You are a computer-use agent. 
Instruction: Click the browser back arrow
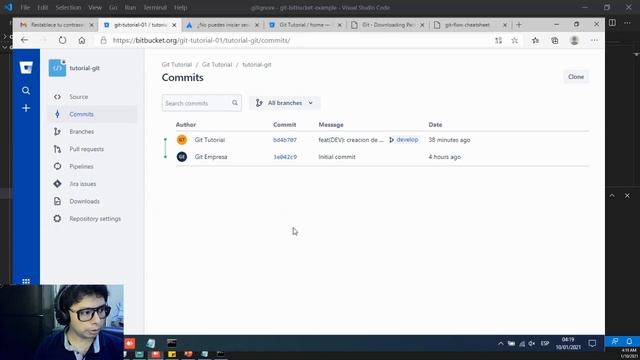click(x=24, y=40)
